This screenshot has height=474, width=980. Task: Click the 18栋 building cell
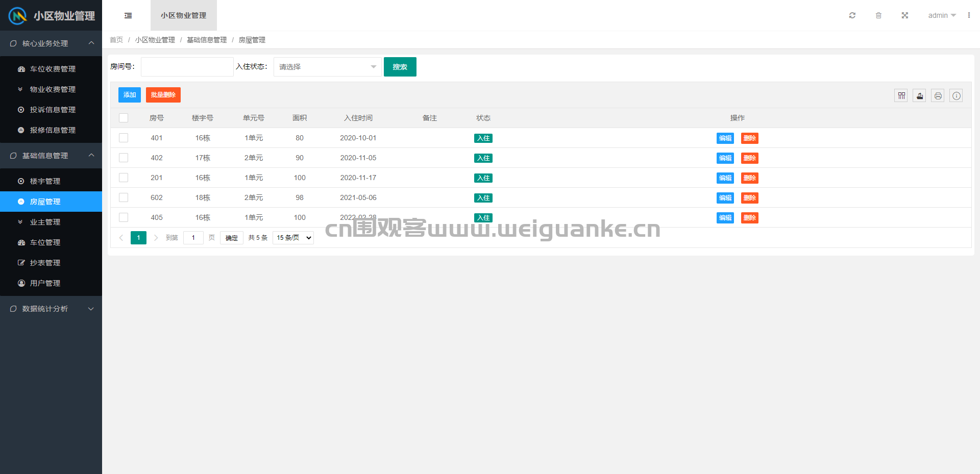203,197
